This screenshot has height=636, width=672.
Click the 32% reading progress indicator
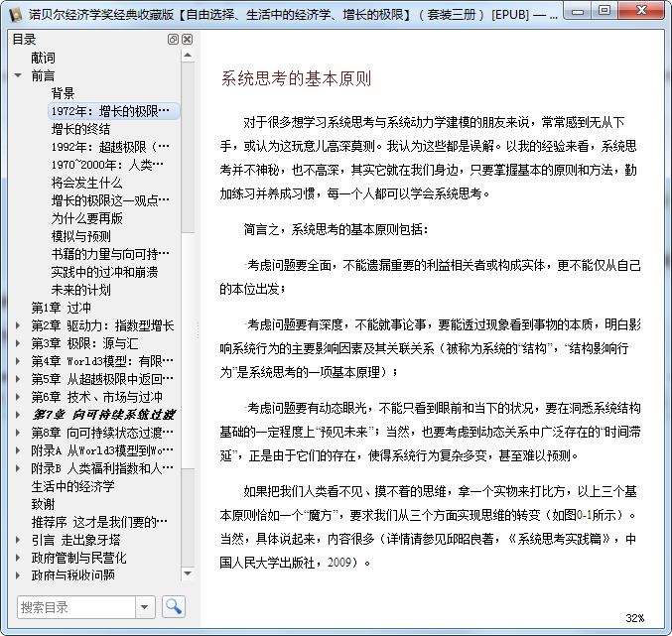pos(634,618)
